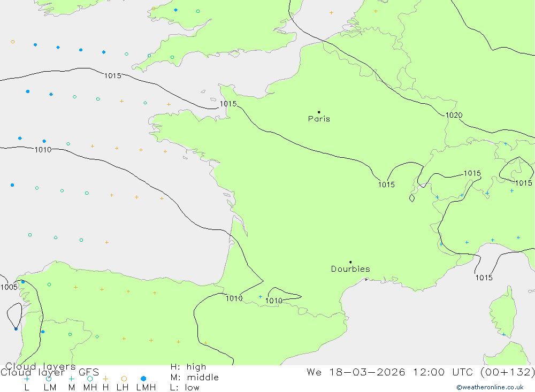Click the '1015' label on the Normandy coast
This screenshot has height=392, width=535.
228,104
